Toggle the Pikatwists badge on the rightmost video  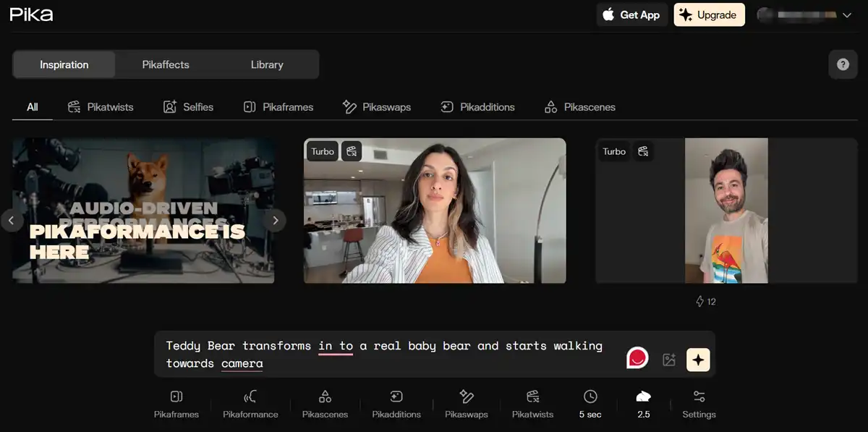[643, 151]
